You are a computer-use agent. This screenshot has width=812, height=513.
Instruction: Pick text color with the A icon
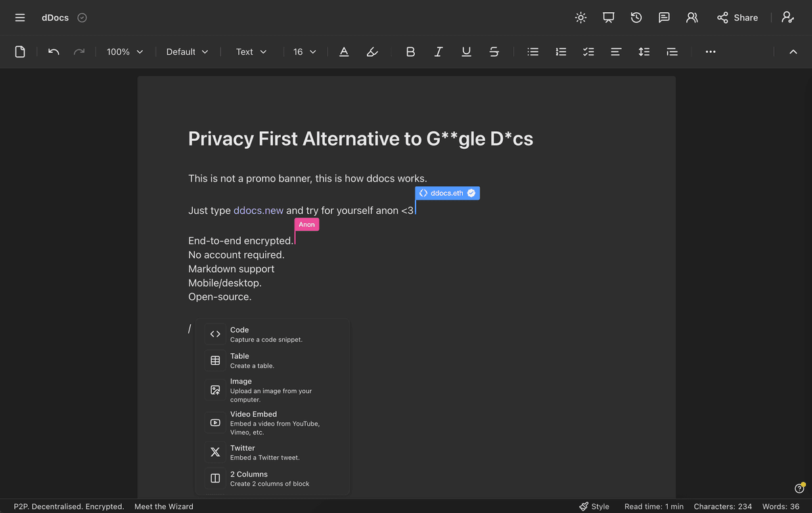(x=344, y=51)
